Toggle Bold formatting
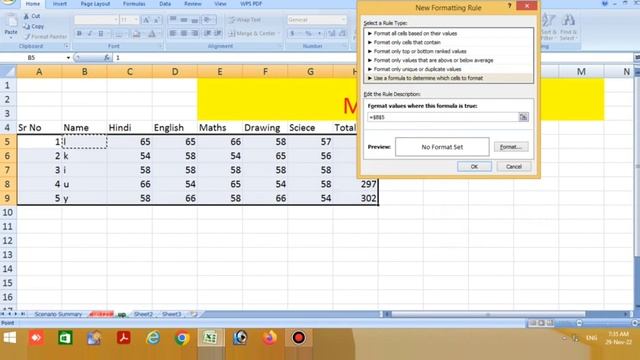 click(79, 33)
